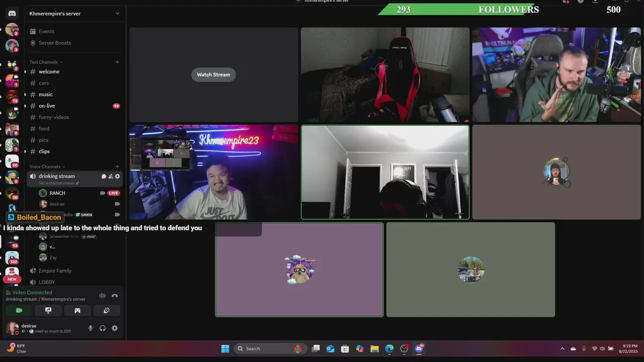This screenshot has height=362, width=644.
Task: Click desirae avatar in user panel
Action: [x=12, y=328]
